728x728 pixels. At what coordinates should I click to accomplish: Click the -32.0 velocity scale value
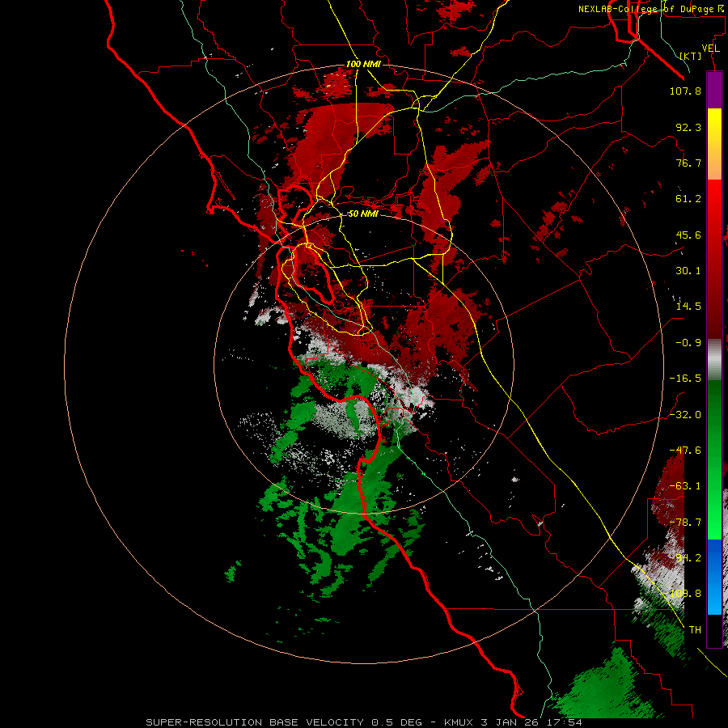(685, 415)
